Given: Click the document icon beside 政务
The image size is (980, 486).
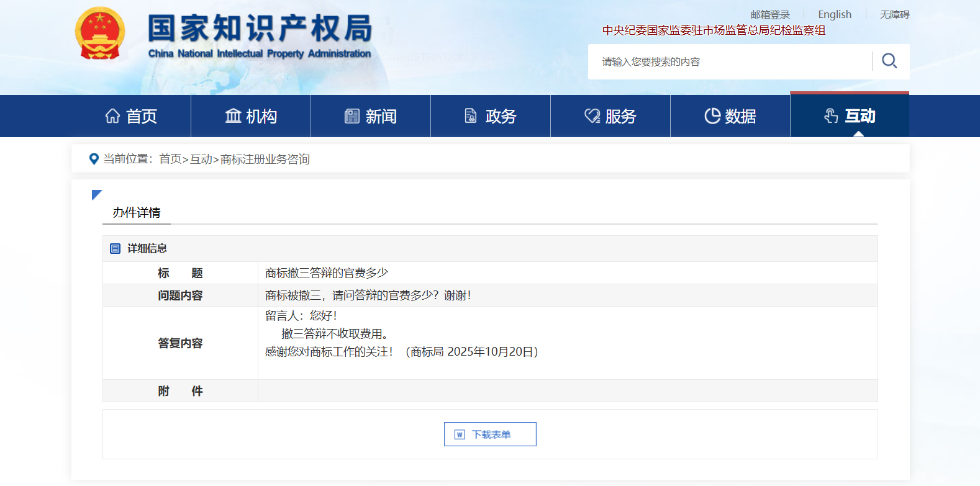Looking at the screenshot, I should [471, 116].
